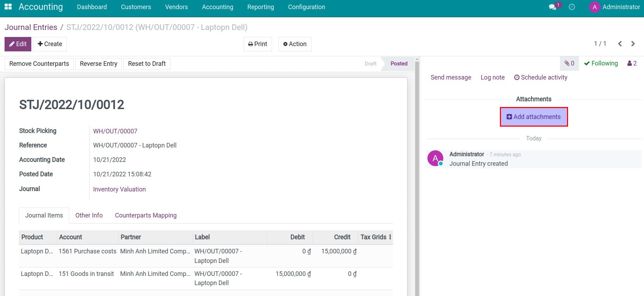The height and width of the screenshot is (296, 644).
Task: Open the followers count icon
Action: (x=632, y=63)
